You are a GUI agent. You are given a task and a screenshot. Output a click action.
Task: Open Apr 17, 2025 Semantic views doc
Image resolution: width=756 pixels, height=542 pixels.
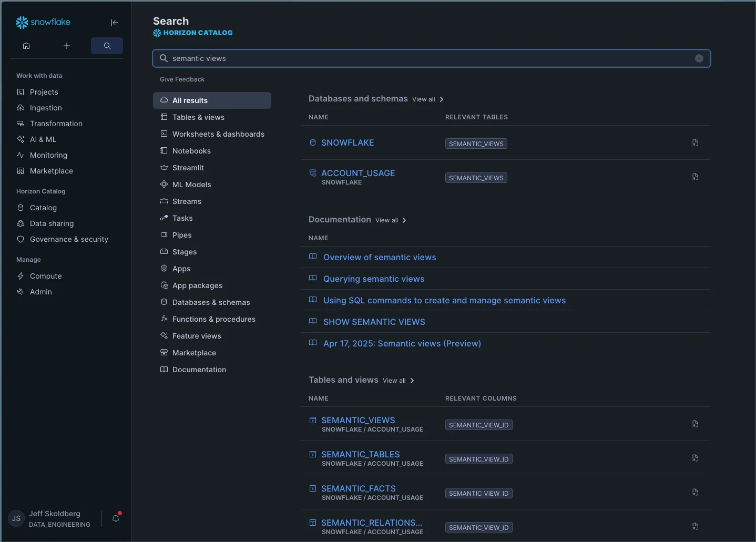point(402,343)
